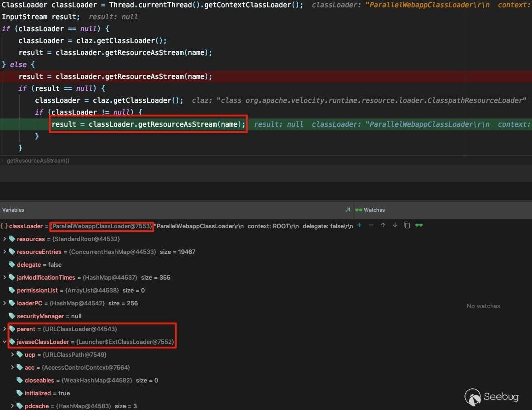Screen dimensions: 532x410
Task: Expand the jarModificationTimes HashMap node
Action: [x=5, y=277]
